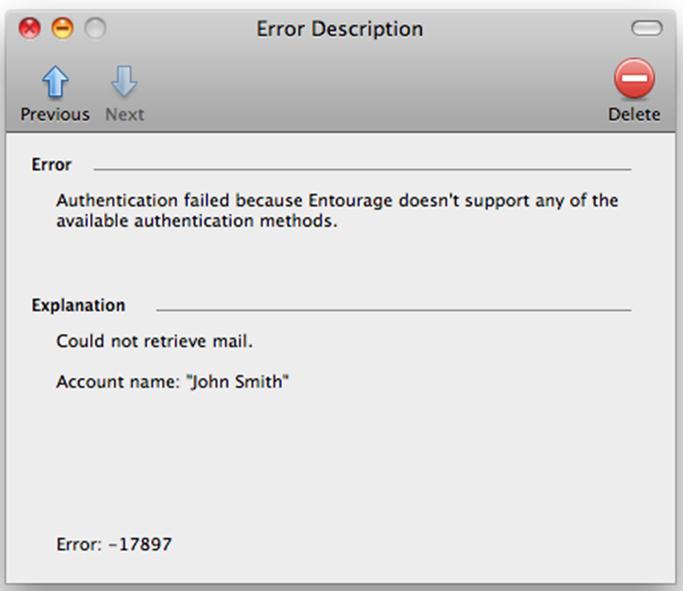The image size is (683, 591).
Task: Click the "Error: -17897" code text
Action: pyautogui.click(x=114, y=544)
